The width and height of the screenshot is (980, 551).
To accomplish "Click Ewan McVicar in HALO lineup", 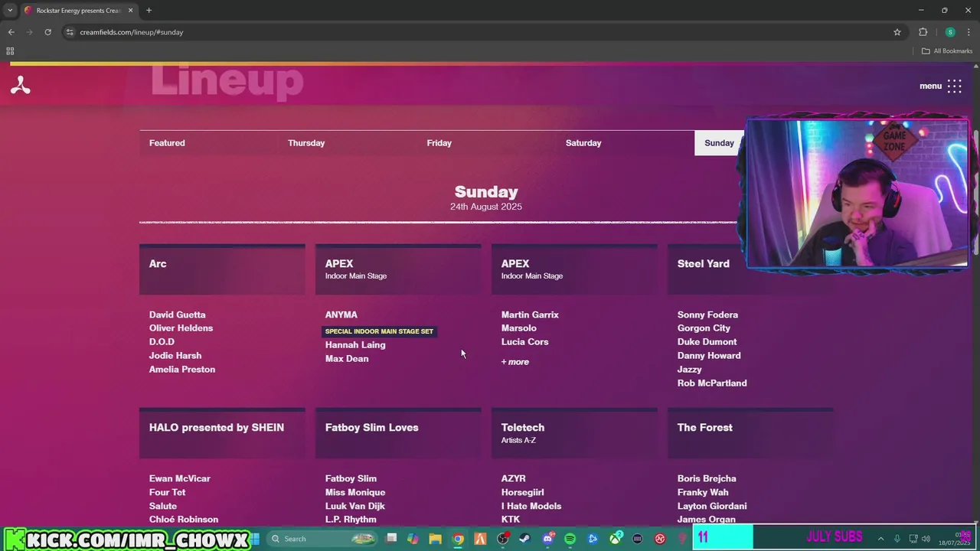I will (x=180, y=478).
